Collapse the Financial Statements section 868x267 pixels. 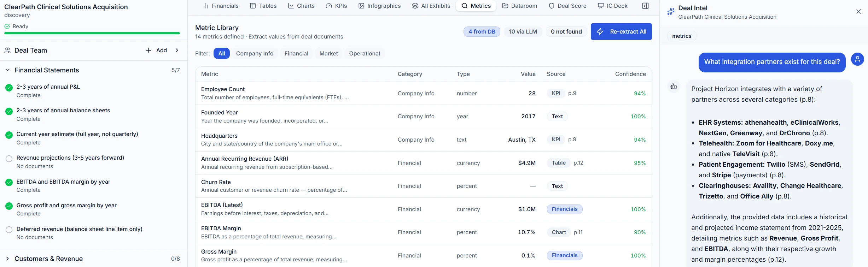click(7, 70)
